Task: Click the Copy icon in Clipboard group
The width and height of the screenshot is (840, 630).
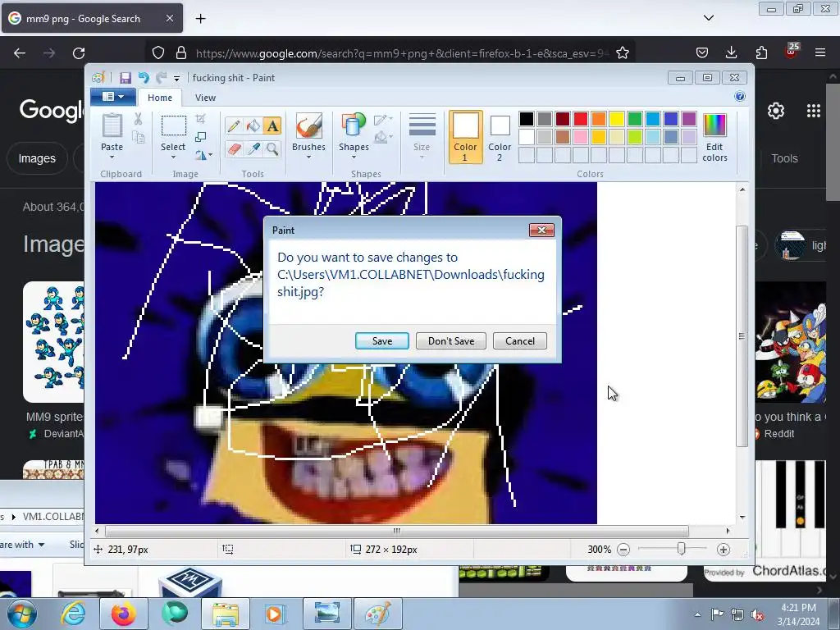Action: (138, 138)
